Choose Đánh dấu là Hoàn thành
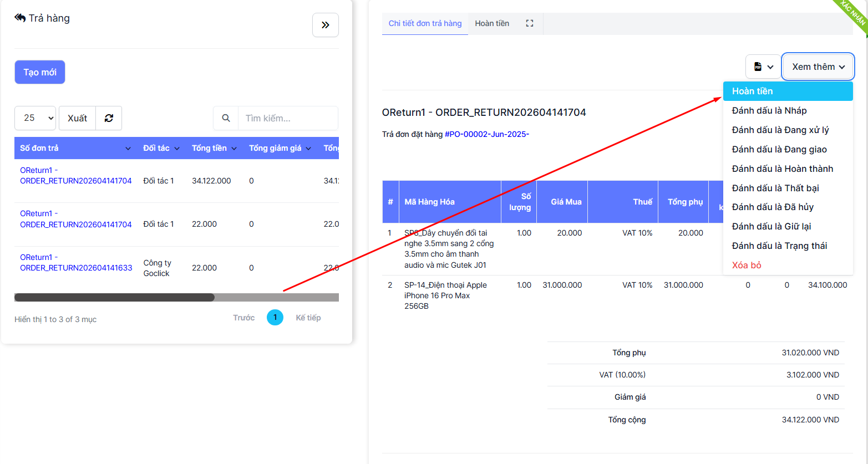Screen dimensions: 868x464 click(x=782, y=169)
